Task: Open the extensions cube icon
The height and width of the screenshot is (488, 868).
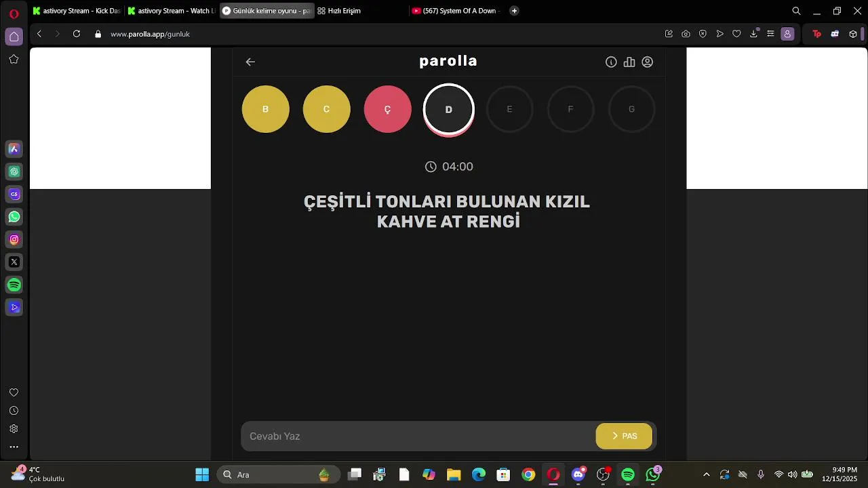Action: pyautogui.click(x=853, y=34)
